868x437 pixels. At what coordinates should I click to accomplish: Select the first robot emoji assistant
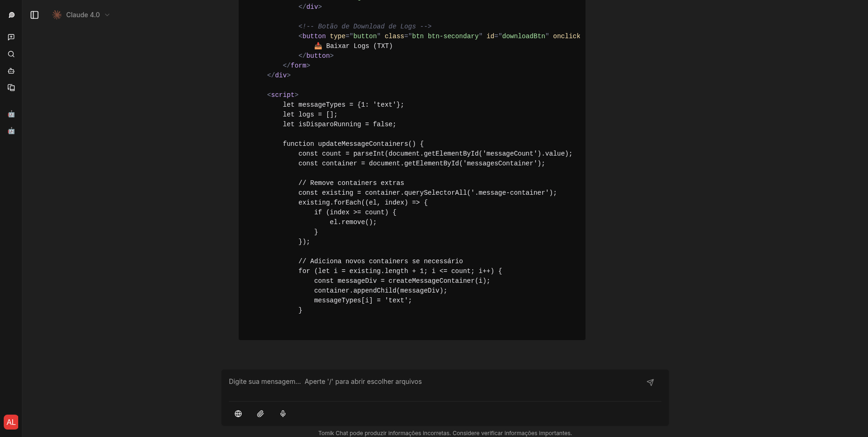11,114
